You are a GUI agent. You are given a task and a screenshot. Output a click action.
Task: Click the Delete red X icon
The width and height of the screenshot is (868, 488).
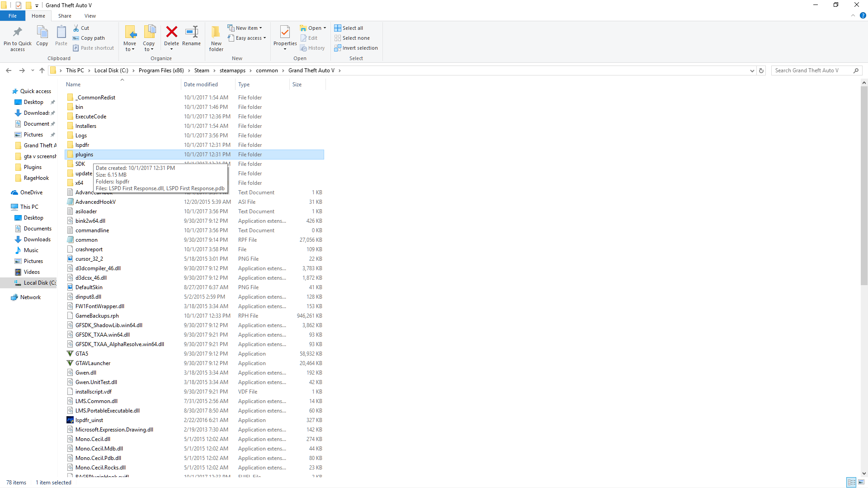pyautogui.click(x=171, y=33)
